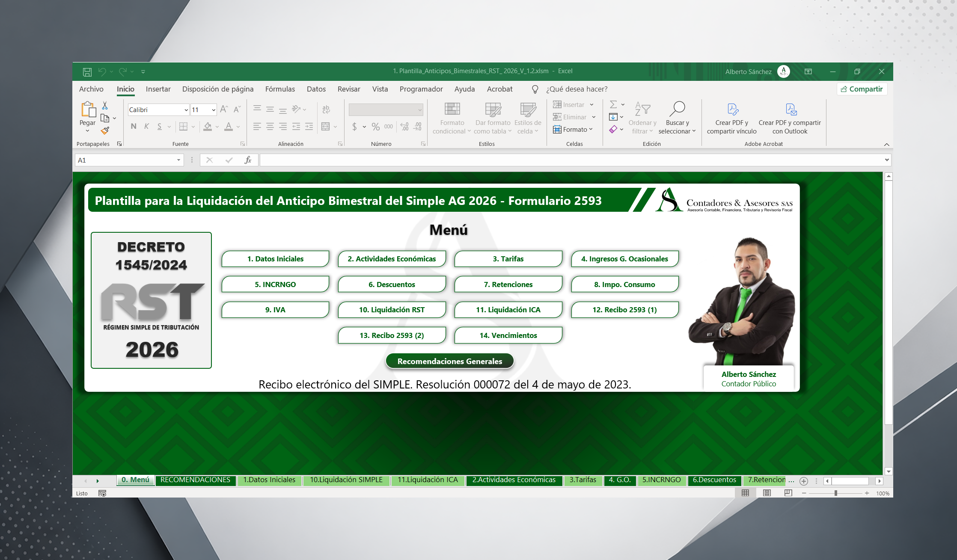Click the Cut scissors icon
Image resolution: width=957 pixels, height=560 pixels.
pyautogui.click(x=105, y=105)
